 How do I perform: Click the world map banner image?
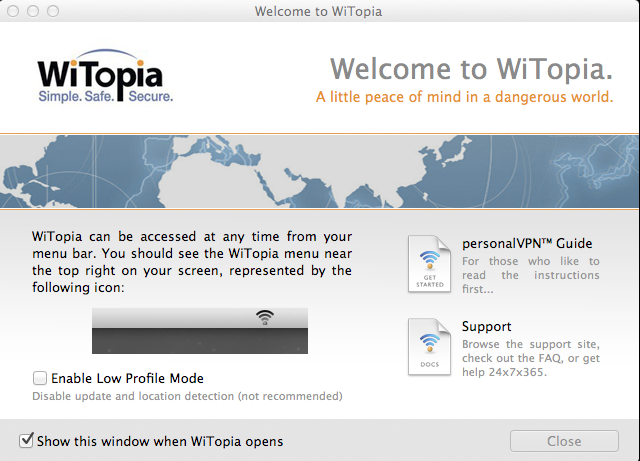coord(320,171)
